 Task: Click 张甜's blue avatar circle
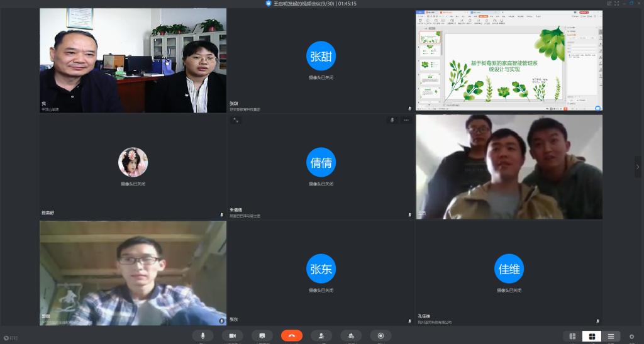321,56
